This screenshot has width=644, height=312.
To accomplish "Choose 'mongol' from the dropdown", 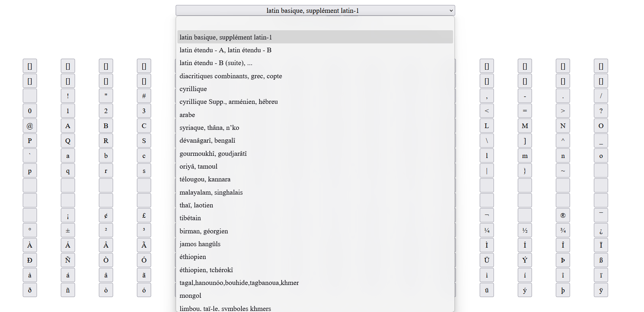I will (x=191, y=296).
